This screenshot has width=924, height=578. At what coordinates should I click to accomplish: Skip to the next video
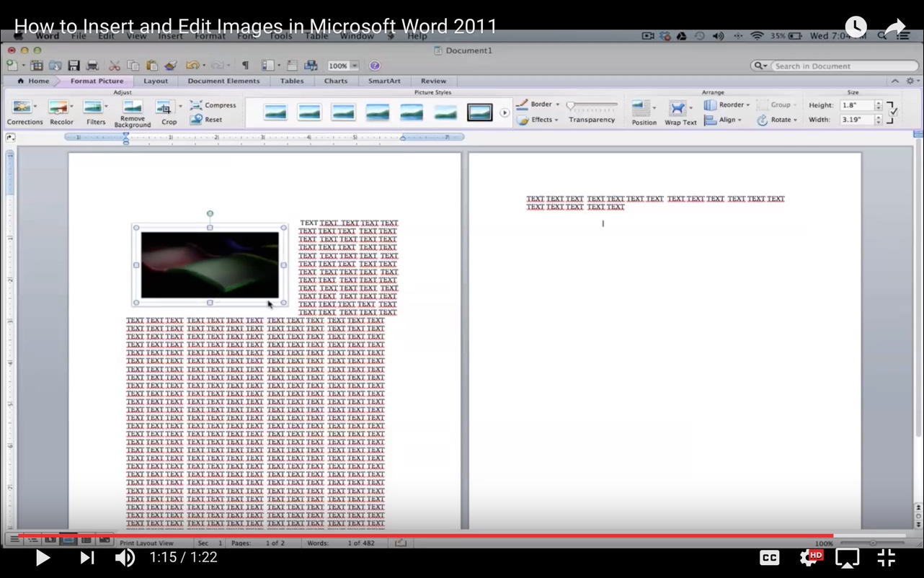click(x=86, y=558)
